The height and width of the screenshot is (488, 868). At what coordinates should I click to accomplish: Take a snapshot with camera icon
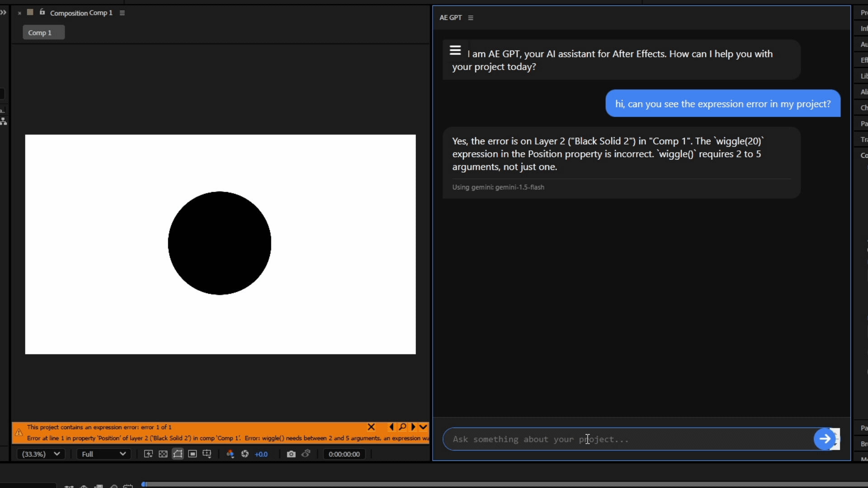[291, 454]
